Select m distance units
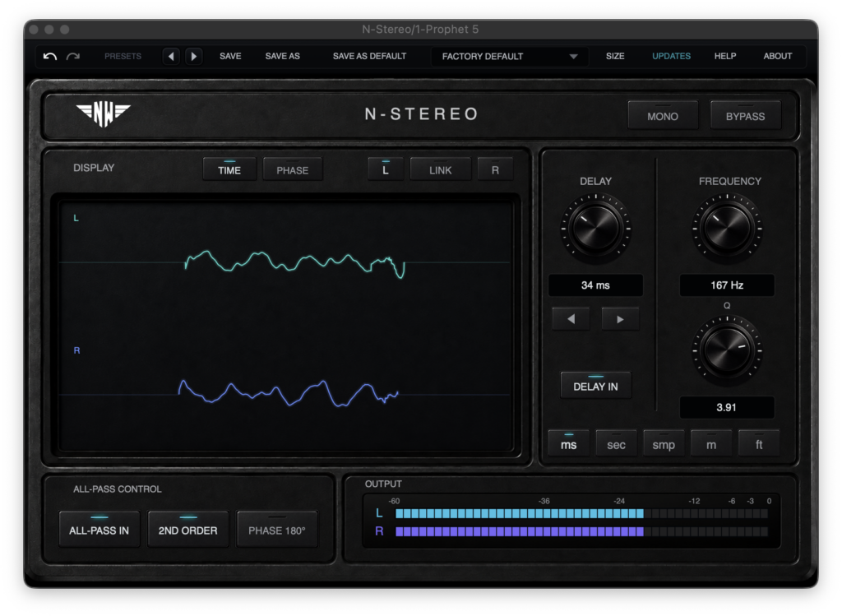The image size is (842, 616). [x=711, y=443]
